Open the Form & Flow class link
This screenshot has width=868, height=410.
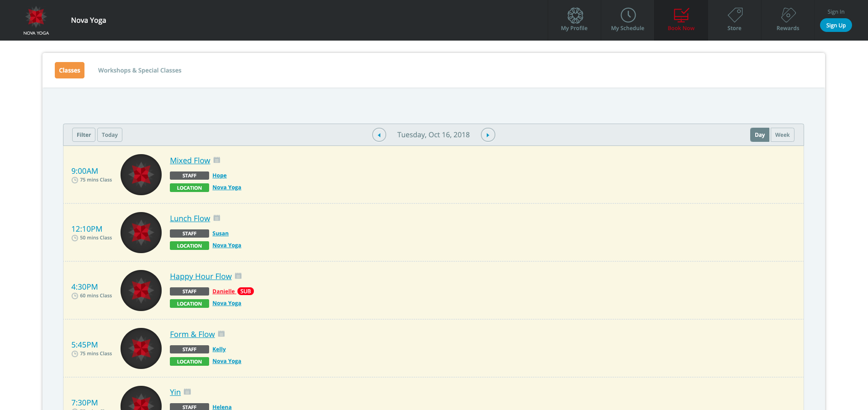pos(192,334)
